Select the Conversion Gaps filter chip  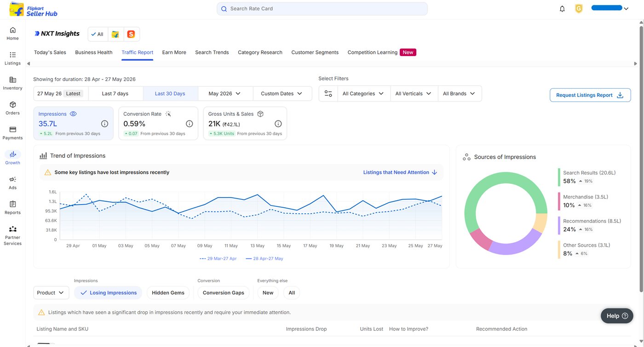224,293
